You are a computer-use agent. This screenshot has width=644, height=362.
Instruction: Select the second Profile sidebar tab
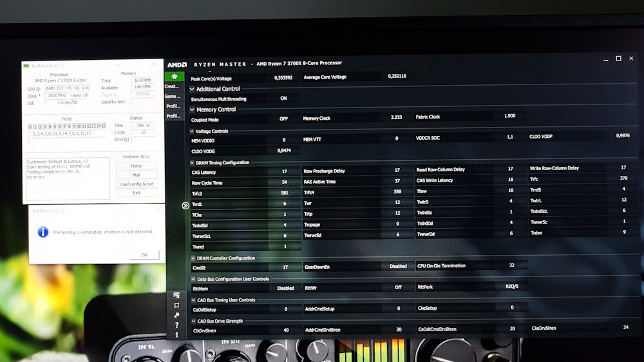(x=174, y=116)
